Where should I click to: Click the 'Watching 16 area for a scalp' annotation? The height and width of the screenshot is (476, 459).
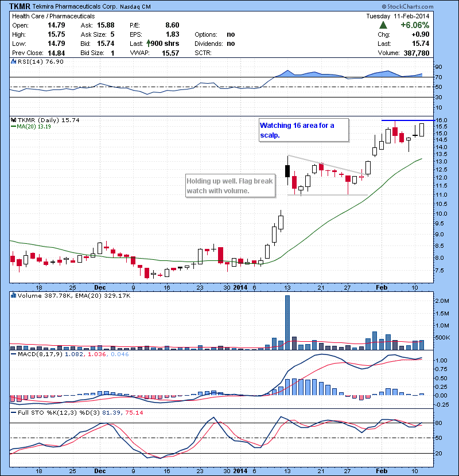click(x=304, y=130)
